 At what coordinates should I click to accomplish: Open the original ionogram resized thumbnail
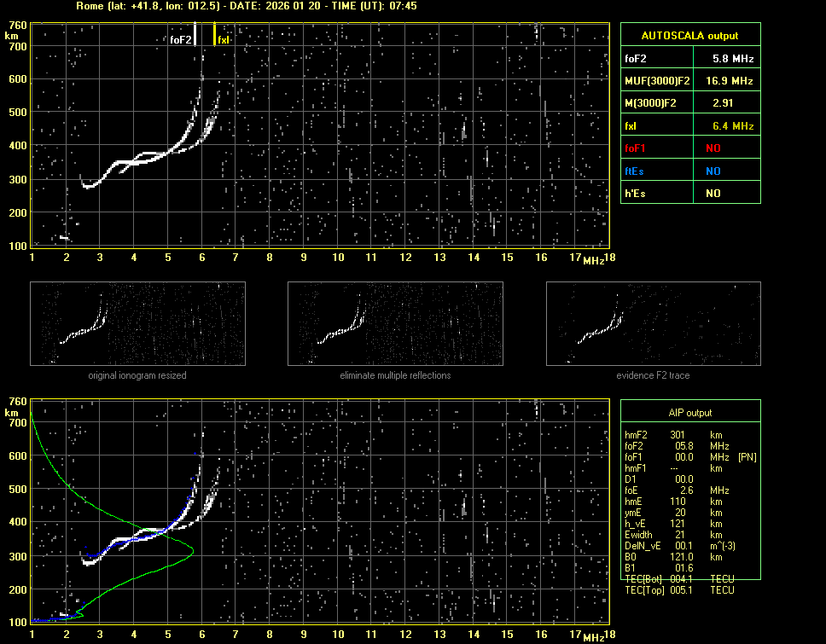pyautogui.click(x=137, y=323)
